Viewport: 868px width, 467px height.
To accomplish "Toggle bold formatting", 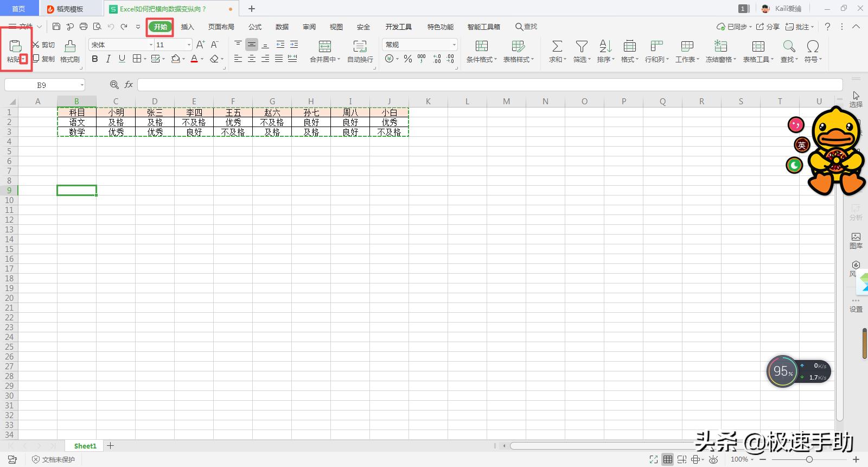I will [x=95, y=59].
